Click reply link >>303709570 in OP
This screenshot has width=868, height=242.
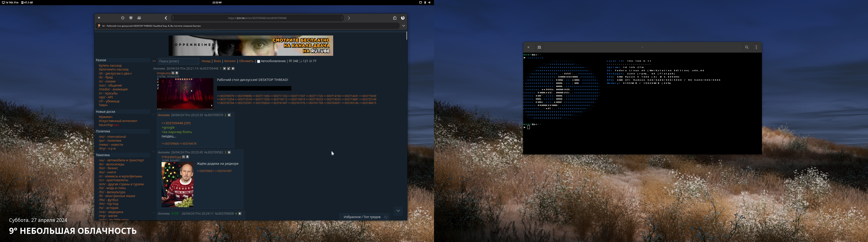[x=225, y=96]
